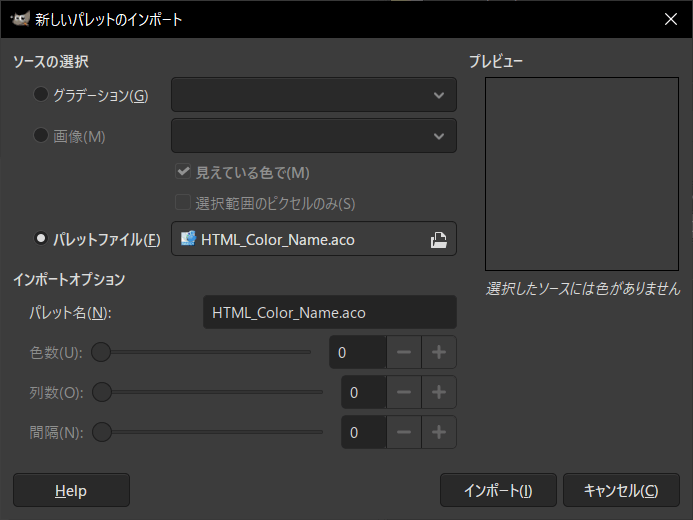Screen dimensions: 693x520
Task: Click the GIMP Wilber icon in title bar
Action: (20, 19)
